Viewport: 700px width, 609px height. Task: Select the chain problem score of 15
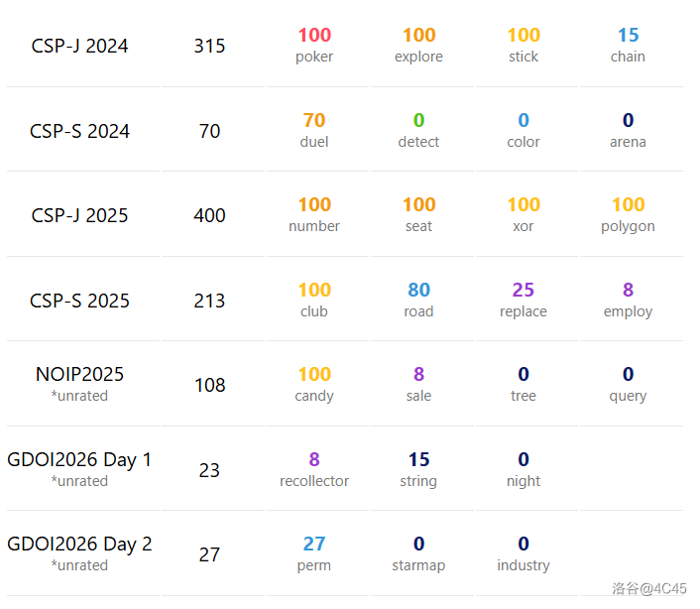628,36
